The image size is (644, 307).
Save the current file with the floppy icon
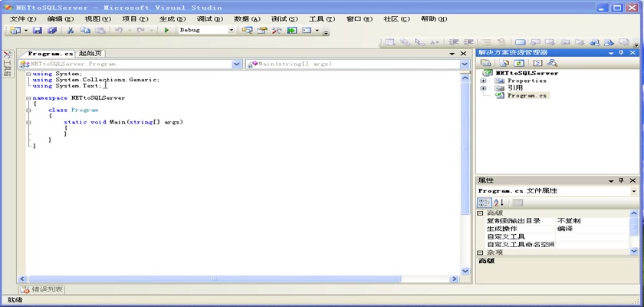(38, 30)
